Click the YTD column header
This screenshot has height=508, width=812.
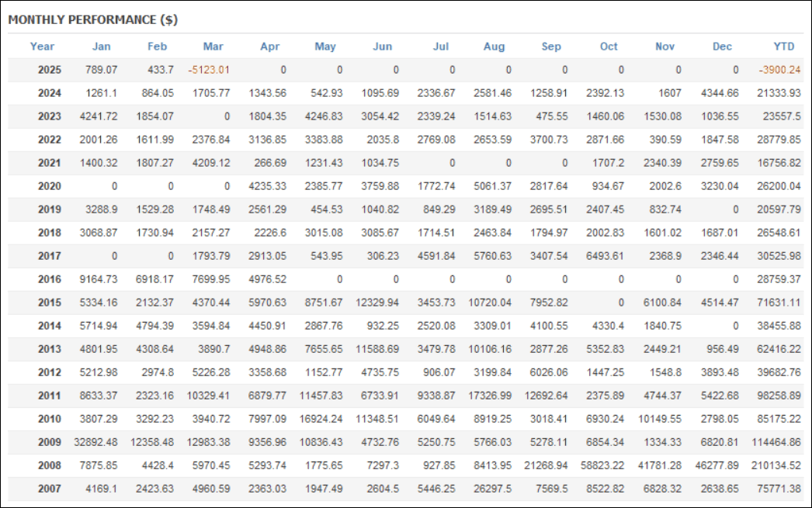click(x=783, y=47)
